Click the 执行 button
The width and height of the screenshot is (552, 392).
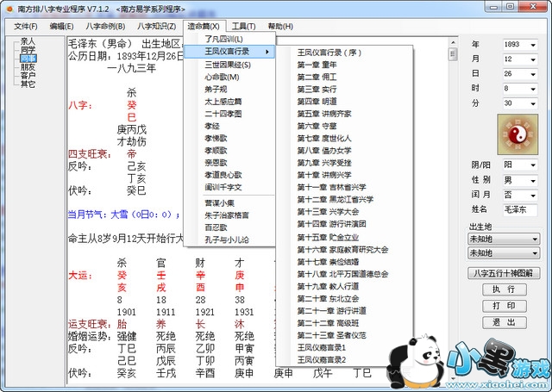pyautogui.click(x=504, y=289)
